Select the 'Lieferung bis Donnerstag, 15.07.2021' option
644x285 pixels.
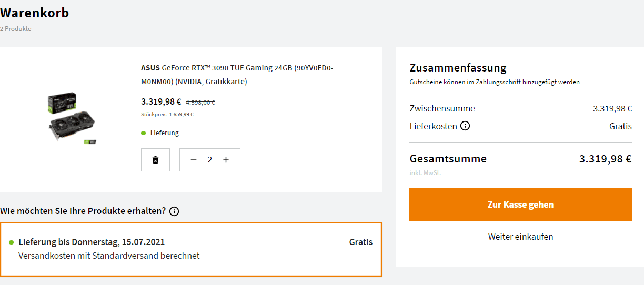tap(191, 249)
